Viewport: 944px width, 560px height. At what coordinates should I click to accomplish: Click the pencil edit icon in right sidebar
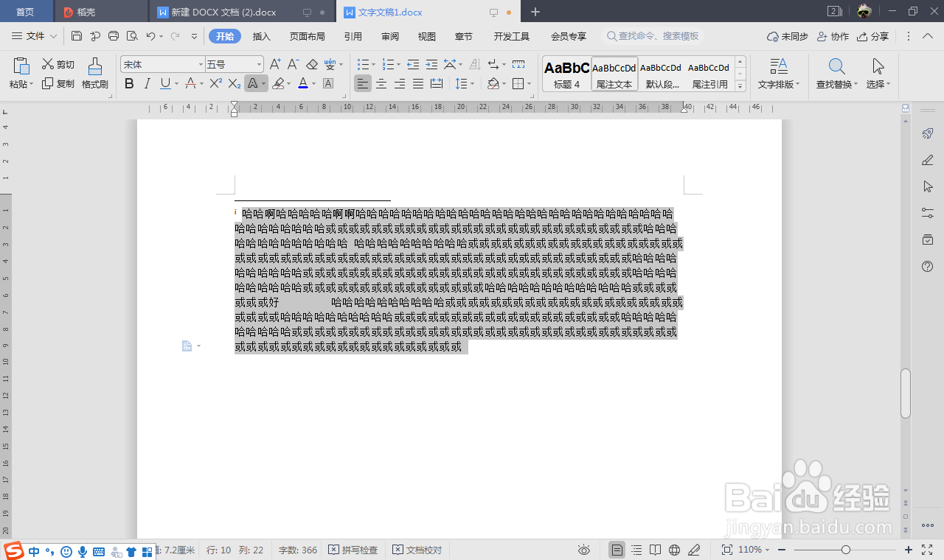[x=928, y=160]
